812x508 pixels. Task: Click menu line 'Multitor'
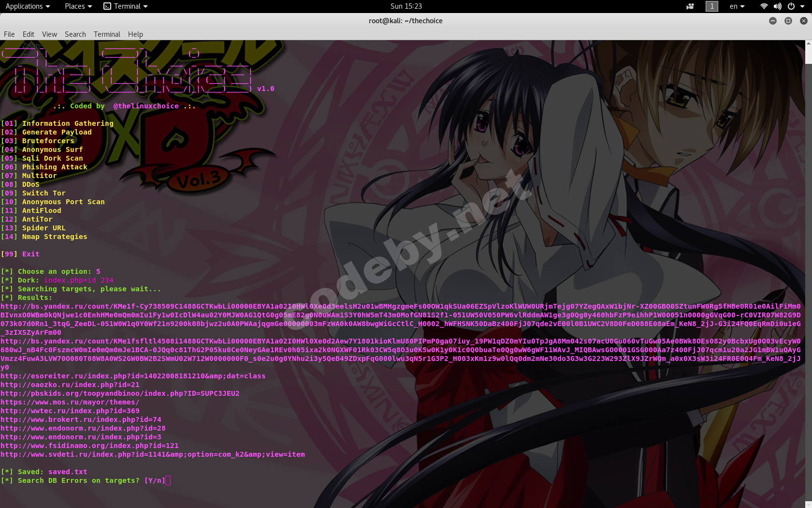click(29, 176)
